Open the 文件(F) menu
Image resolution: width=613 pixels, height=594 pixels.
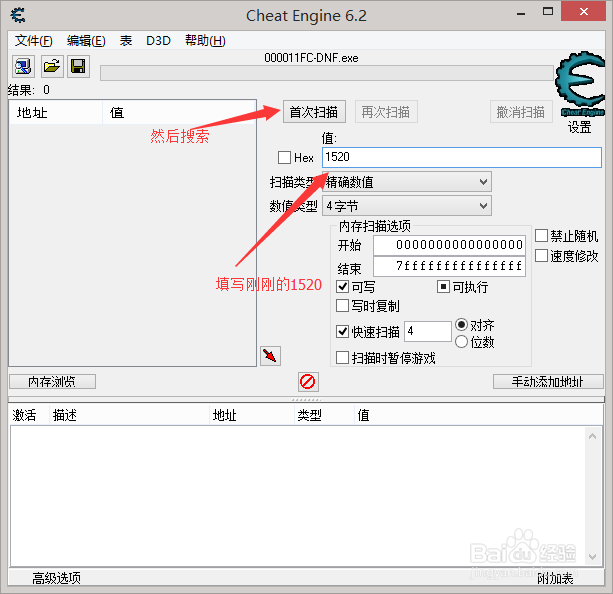pos(33,41)
